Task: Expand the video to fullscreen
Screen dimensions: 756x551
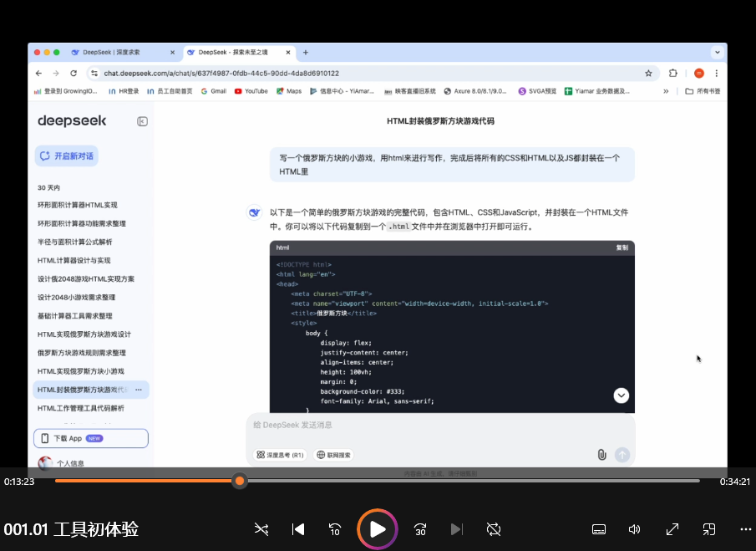Action: pos(672,529)
